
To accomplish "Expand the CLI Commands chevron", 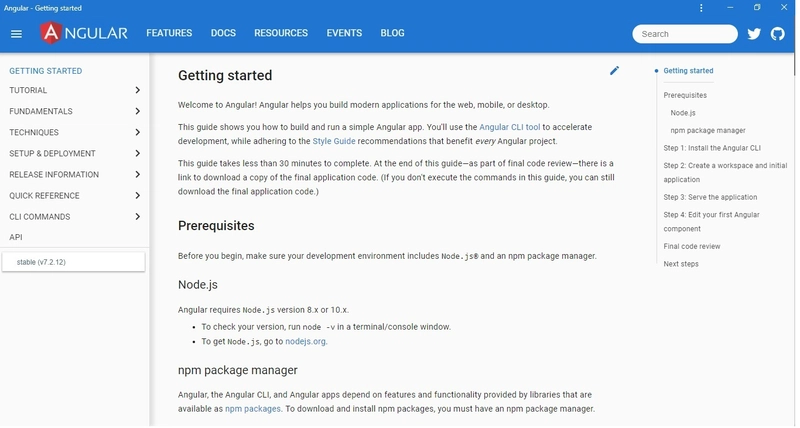I will [x=137, y=216].
